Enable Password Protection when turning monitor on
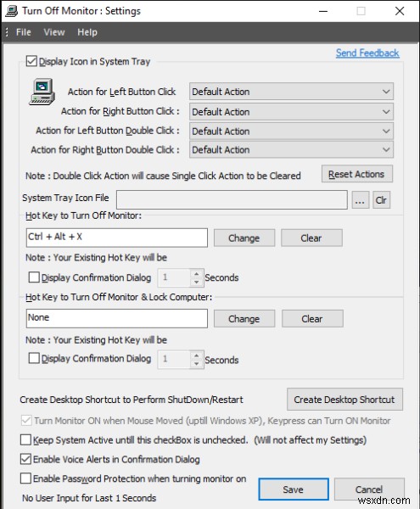 [25, 478]
